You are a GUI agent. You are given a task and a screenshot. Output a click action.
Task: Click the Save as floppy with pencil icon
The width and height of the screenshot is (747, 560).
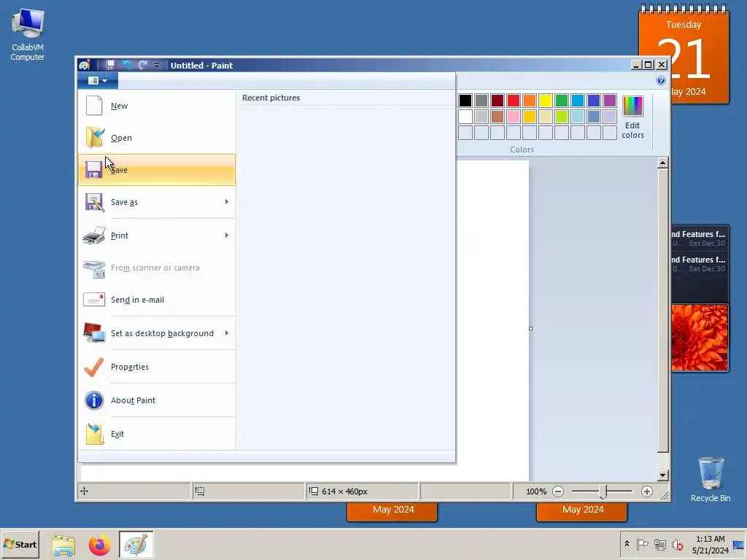(x=94, y=202)
